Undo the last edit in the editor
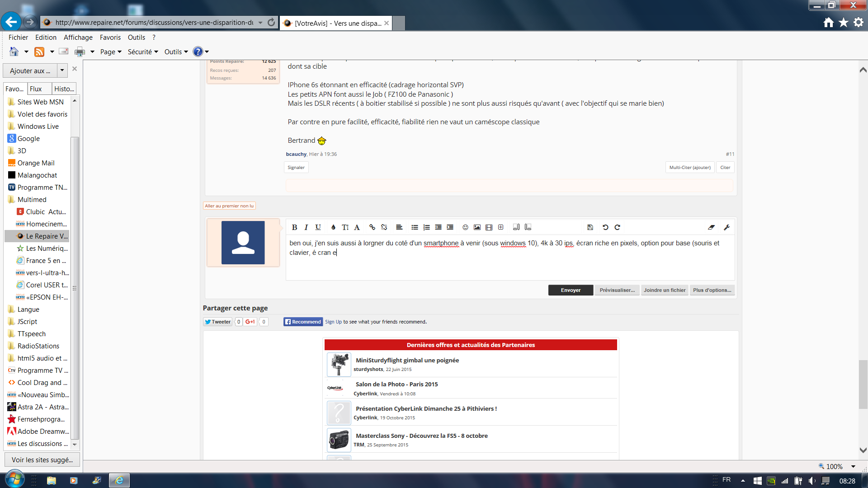The width and height of the screenshot is (868, 488). (x=605, y=227)
